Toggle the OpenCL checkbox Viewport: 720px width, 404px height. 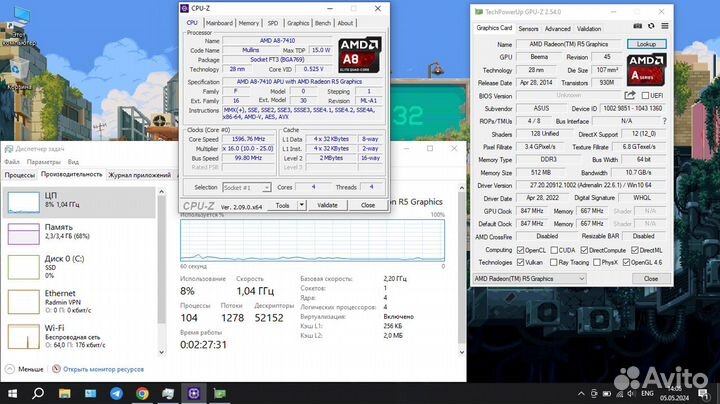click(520, 250)
